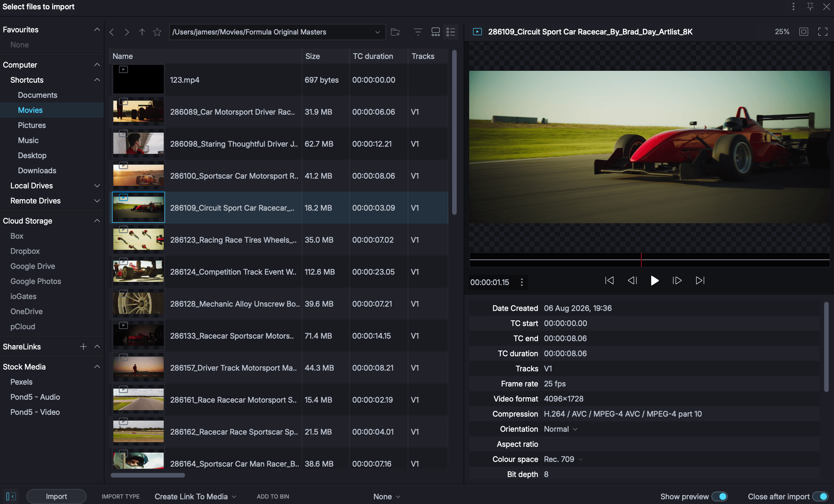Play the previewed clip

coord(655,280)
